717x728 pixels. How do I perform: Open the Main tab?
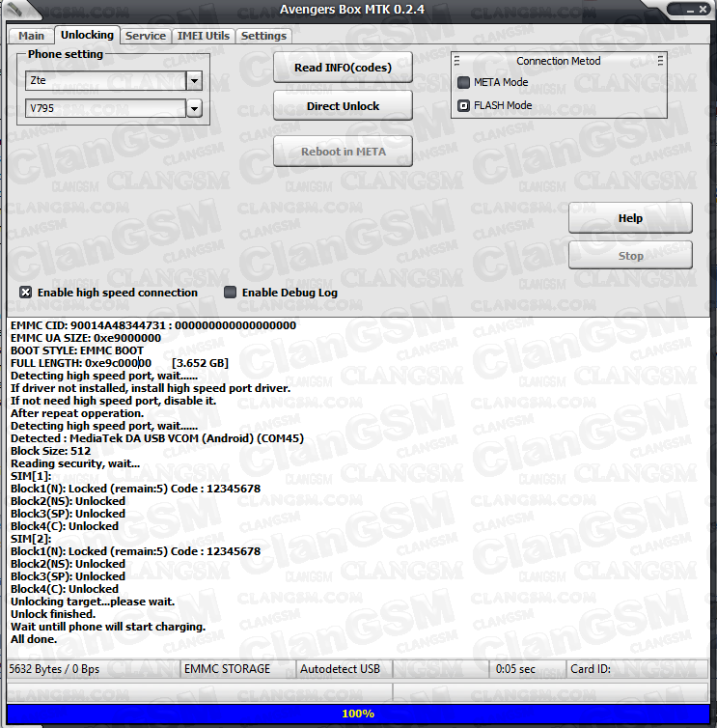(x=31, y=36)
